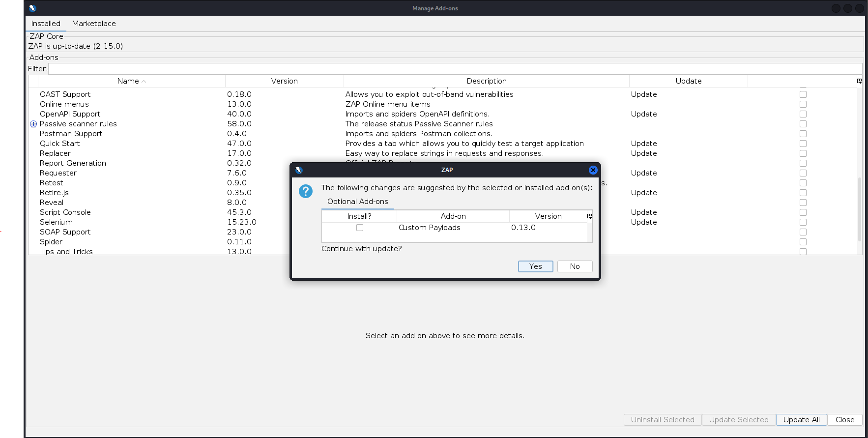This screenshot has height=438, width=868.
Task: Click the Update cell for OpenAPI Support
Action: click(x=644, y=114)
